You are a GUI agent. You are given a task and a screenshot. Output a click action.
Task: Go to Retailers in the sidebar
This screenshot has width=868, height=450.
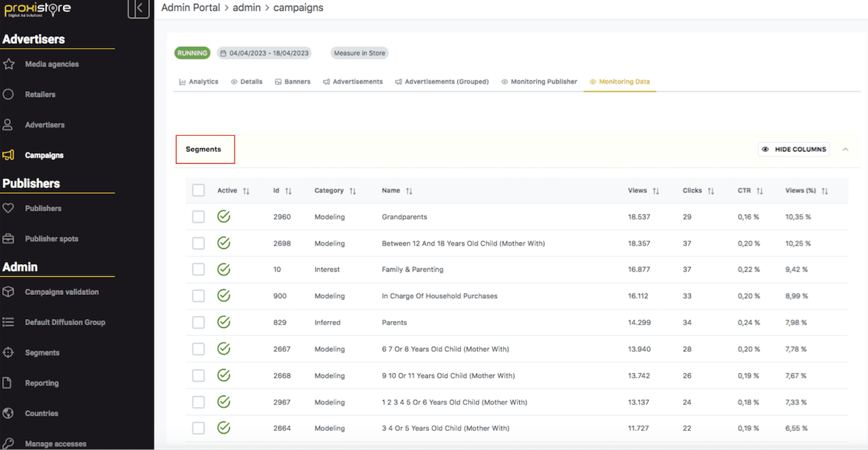pos(40,94)
